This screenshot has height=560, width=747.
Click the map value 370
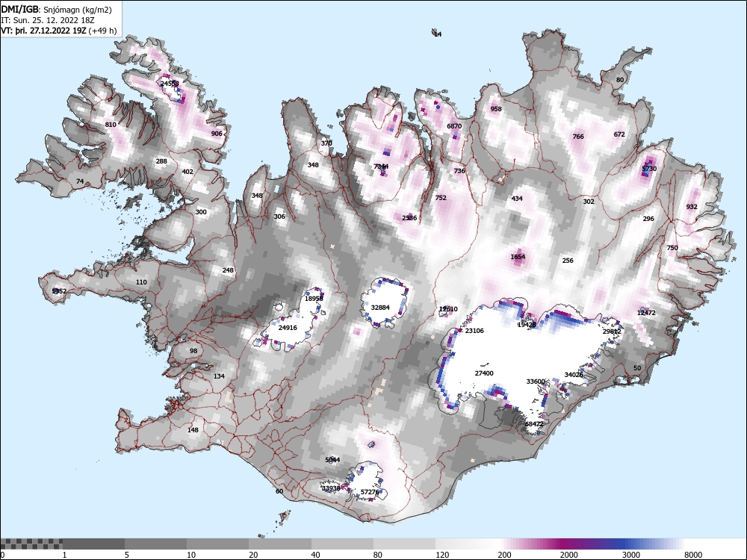326,143
